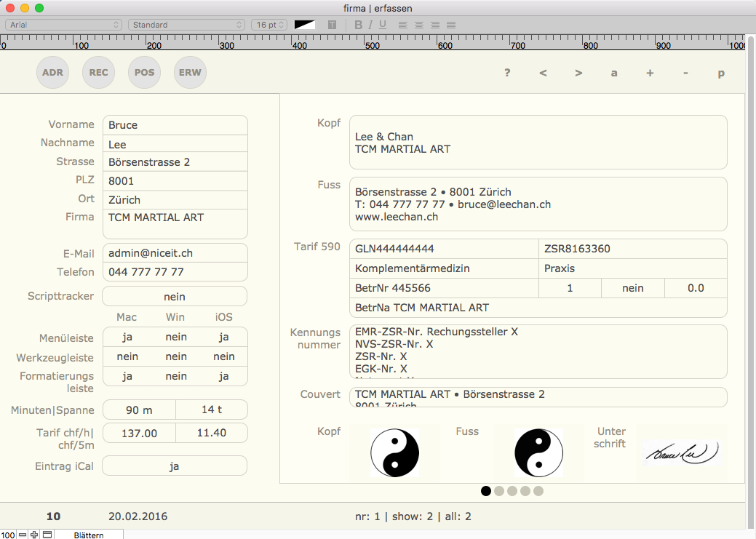Select the first page indicator dot
756x539 pixels.
(x=486, y=491)
